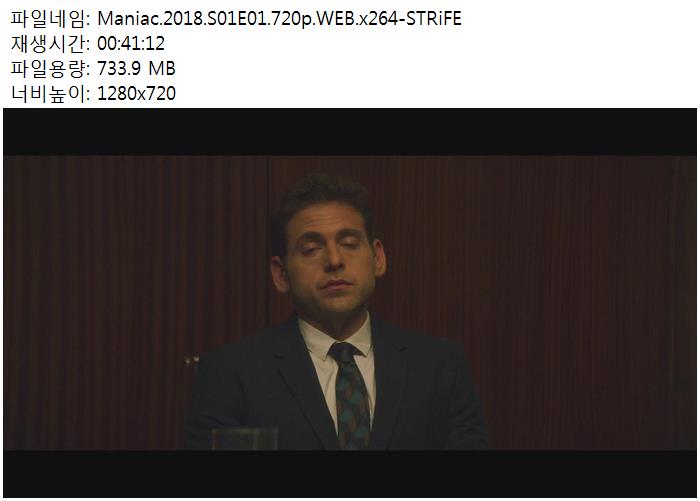Click the STRiFE release group text
This screenshot has width=700, height=501.
433,19
